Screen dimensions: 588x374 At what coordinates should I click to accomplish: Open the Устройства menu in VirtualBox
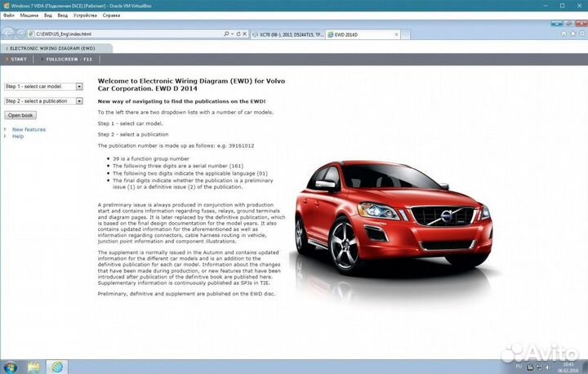[85, 16]
